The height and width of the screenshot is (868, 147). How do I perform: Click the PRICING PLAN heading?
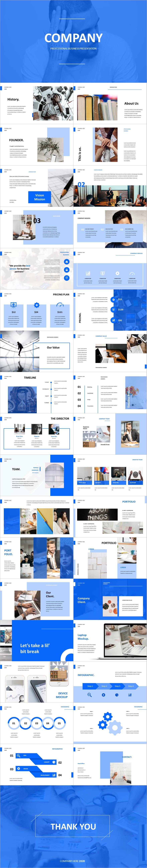pyautogui.click(x=61, y=294)
